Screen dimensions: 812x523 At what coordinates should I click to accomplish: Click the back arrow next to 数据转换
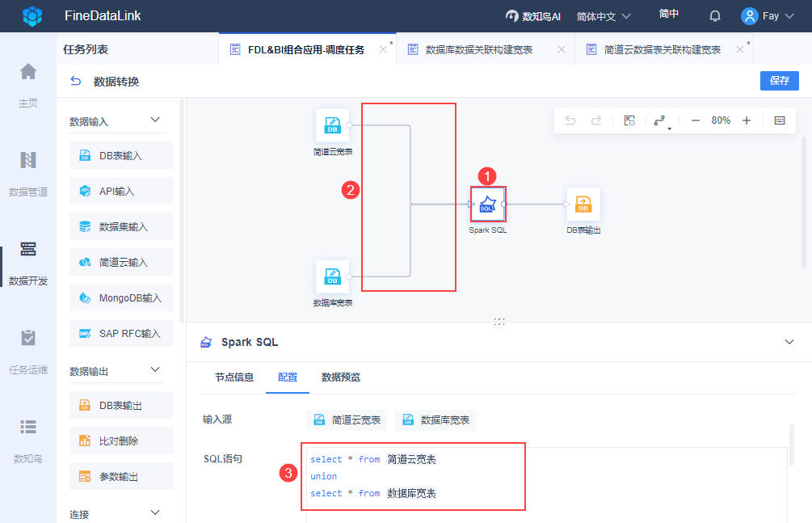[x=76, y=81]
